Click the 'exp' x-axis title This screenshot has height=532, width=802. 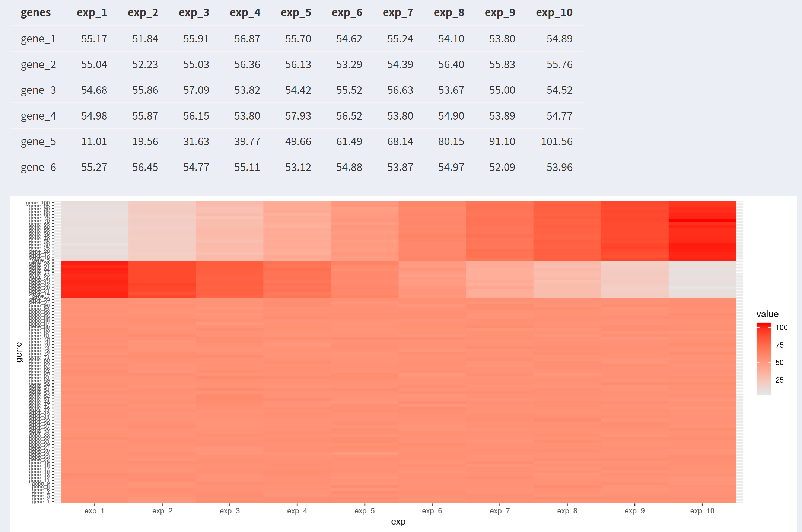point(398,522)
